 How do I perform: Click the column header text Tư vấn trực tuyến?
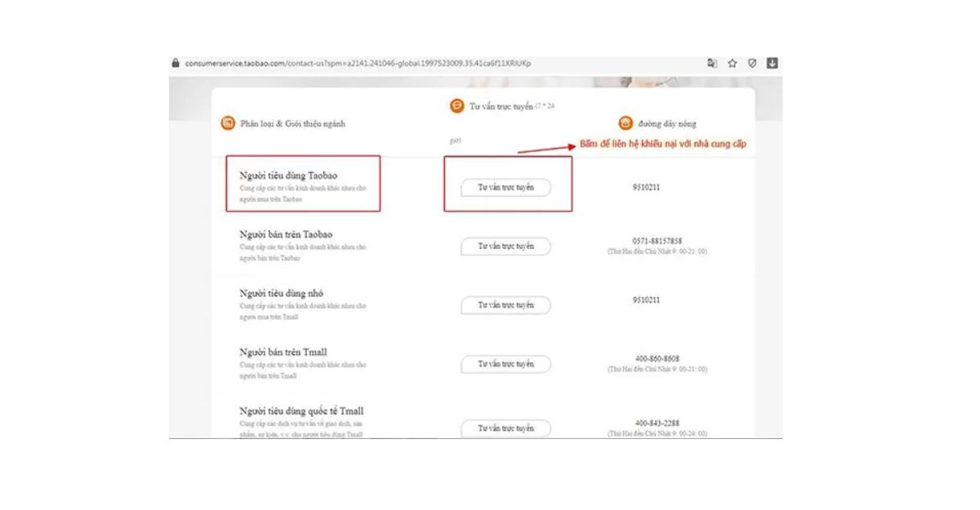click(x=501, y=107)
